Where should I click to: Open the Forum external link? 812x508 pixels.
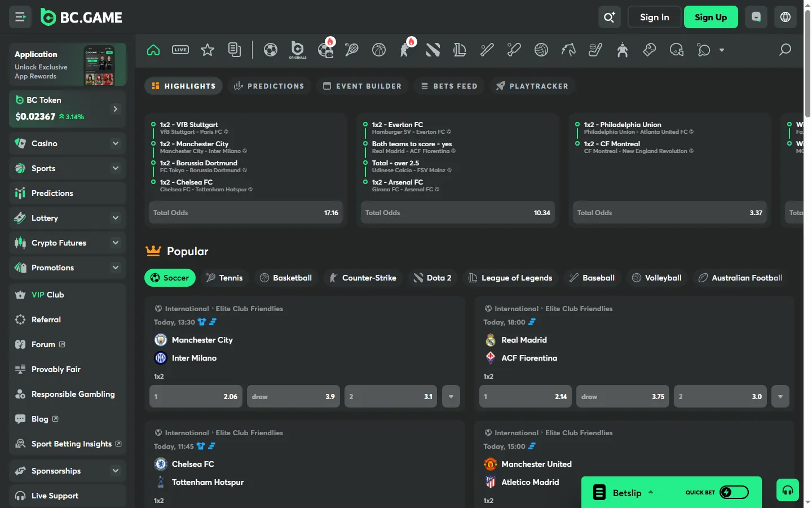coord(68,344)
